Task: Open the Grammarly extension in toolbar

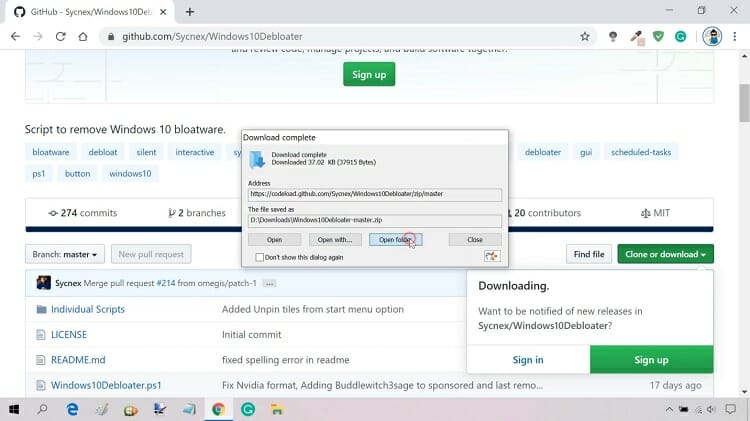Action: [x=680, y=36]
